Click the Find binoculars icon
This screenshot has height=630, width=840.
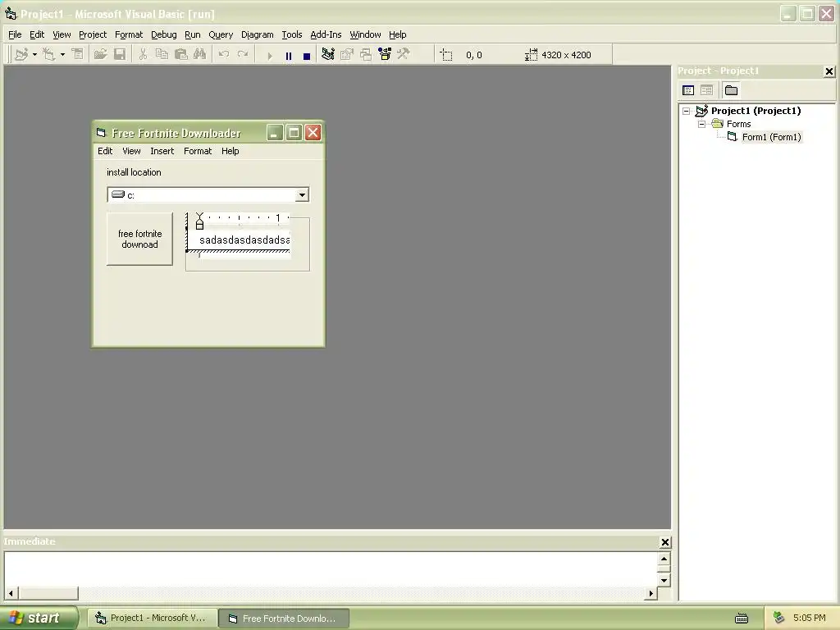[200, 55]
